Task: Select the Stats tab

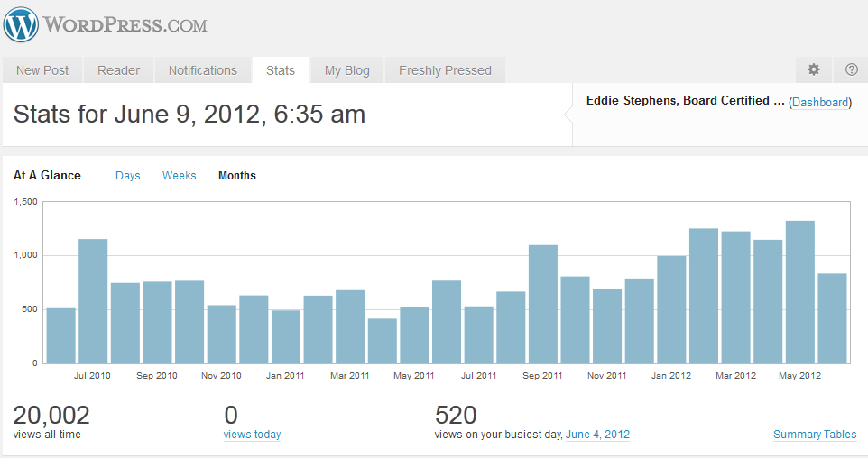Action: click(x=281, y=70)
